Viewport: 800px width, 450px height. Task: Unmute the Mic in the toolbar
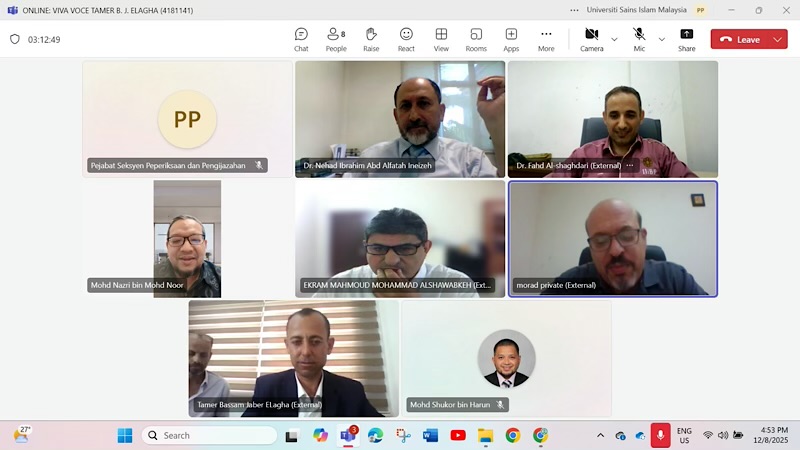(x=639, y=39)
